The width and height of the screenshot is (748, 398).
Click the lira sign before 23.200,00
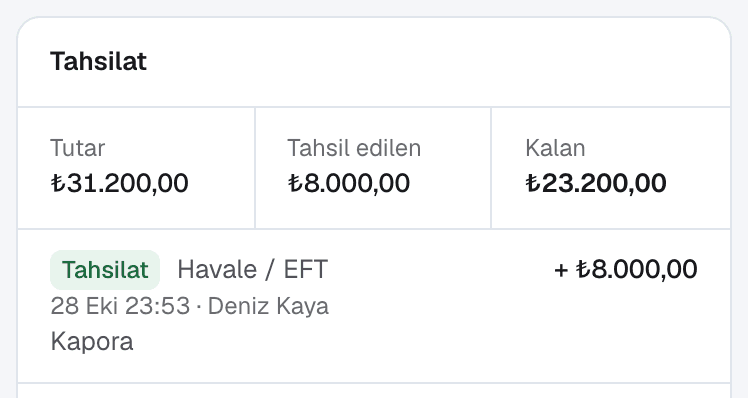[x=533, y=183]
